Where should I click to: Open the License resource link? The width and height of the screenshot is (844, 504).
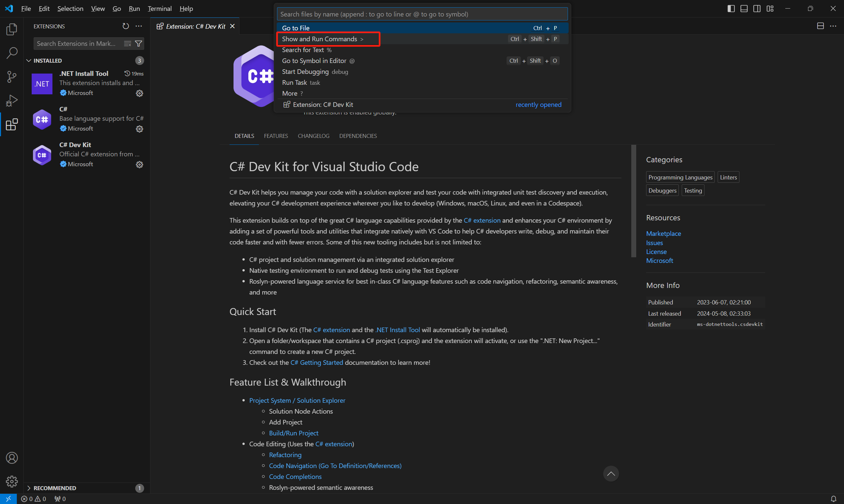[656, 252]
